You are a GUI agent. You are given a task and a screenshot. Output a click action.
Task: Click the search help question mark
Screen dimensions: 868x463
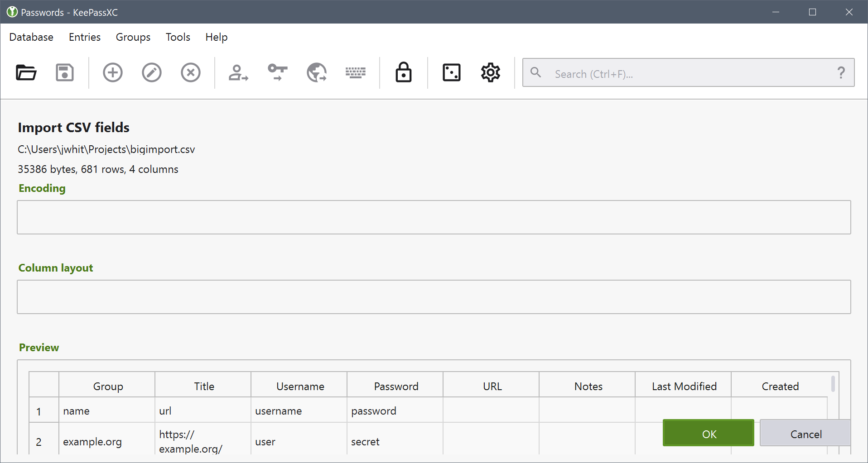(x=841, y=72)
